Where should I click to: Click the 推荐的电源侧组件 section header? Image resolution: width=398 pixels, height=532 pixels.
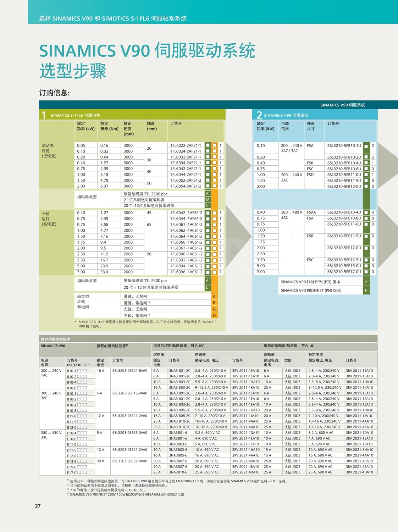coord(55,339)
